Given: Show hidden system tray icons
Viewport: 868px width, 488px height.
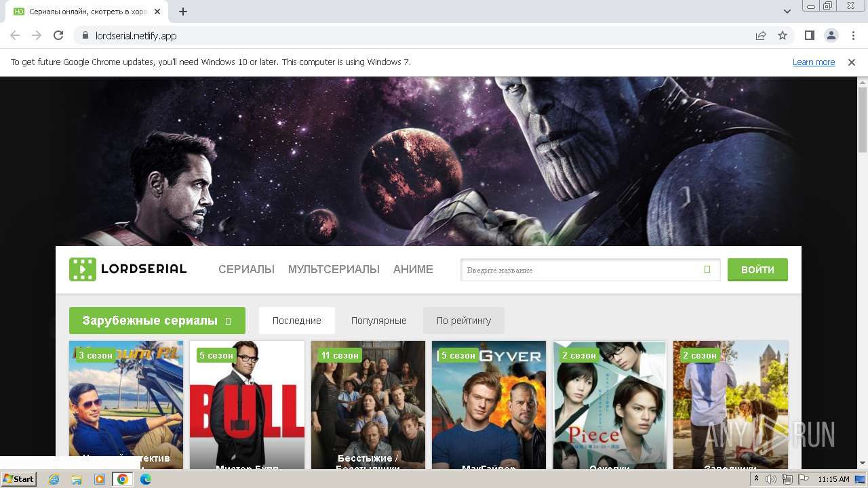Looking at the screenshot, I should (x=757, y=479).
